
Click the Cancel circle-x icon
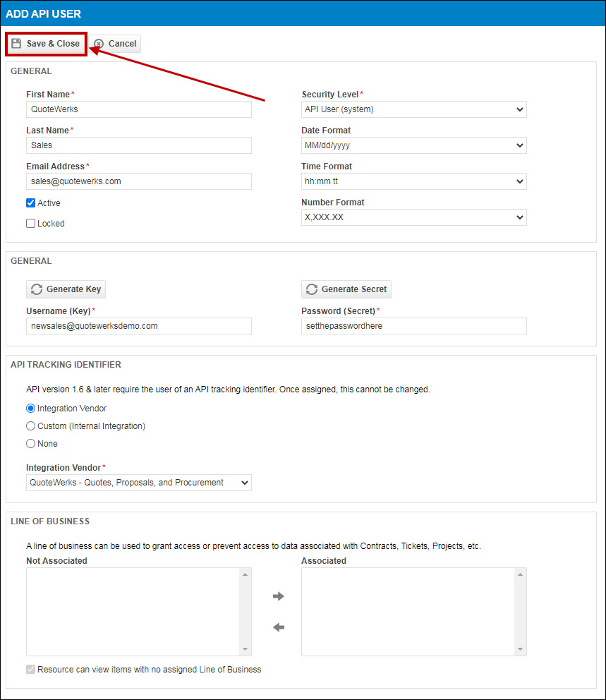click(x=99, y=44)
